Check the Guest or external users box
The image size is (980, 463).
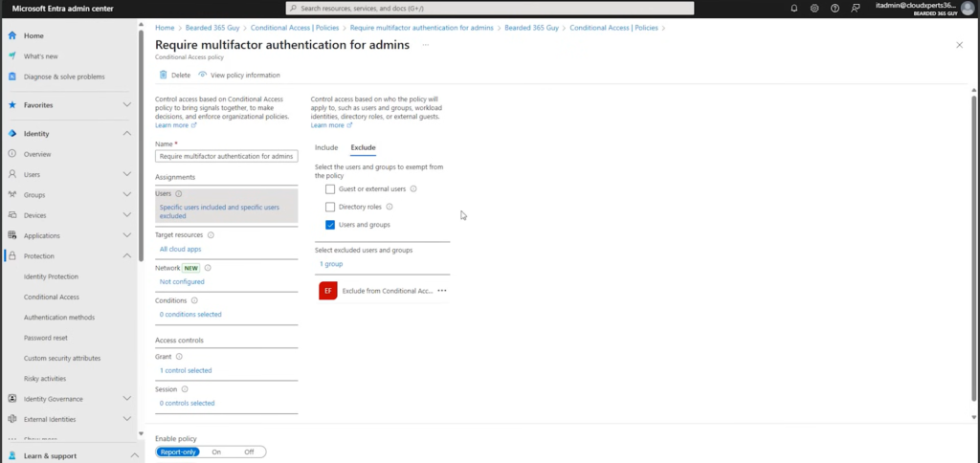coord(330,189)
